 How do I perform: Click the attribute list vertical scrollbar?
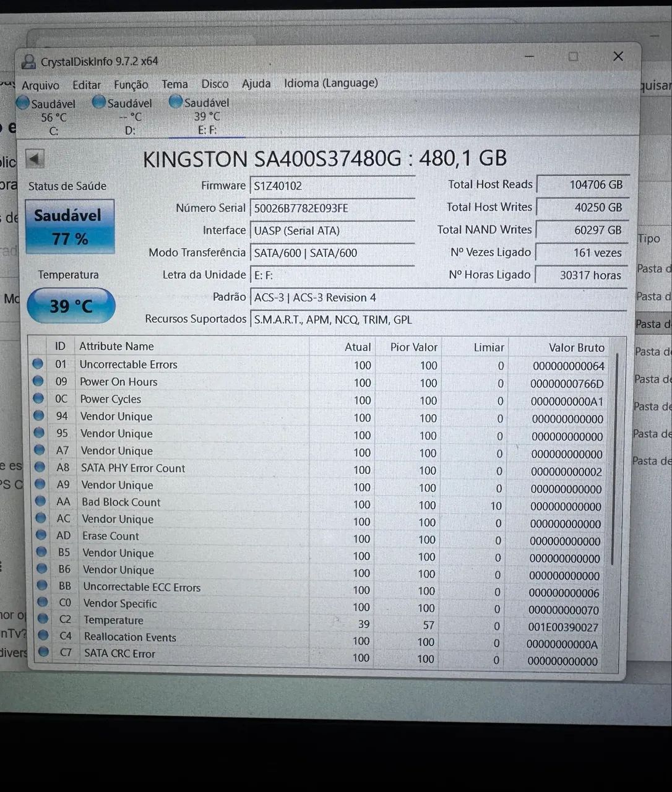coord(614,458)
